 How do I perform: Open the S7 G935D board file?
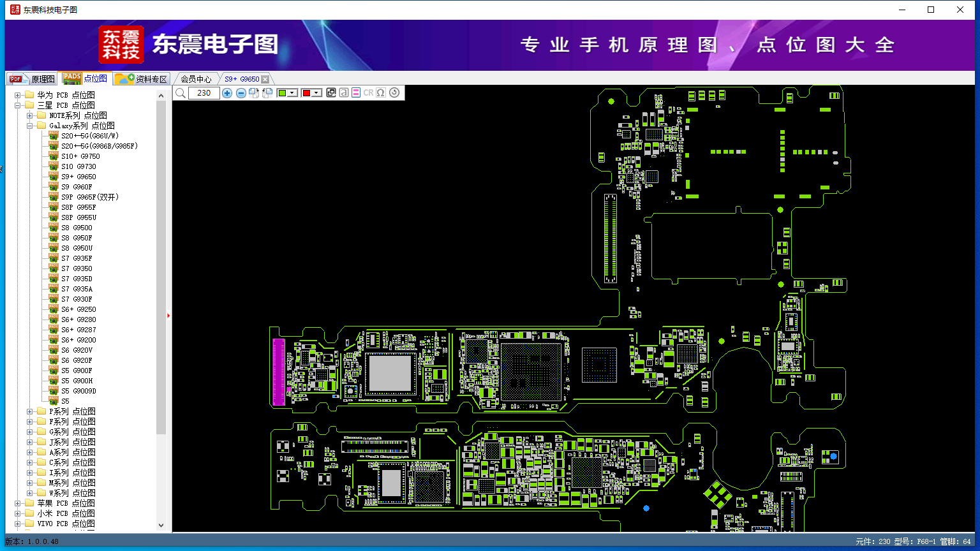tap(77, 279)
